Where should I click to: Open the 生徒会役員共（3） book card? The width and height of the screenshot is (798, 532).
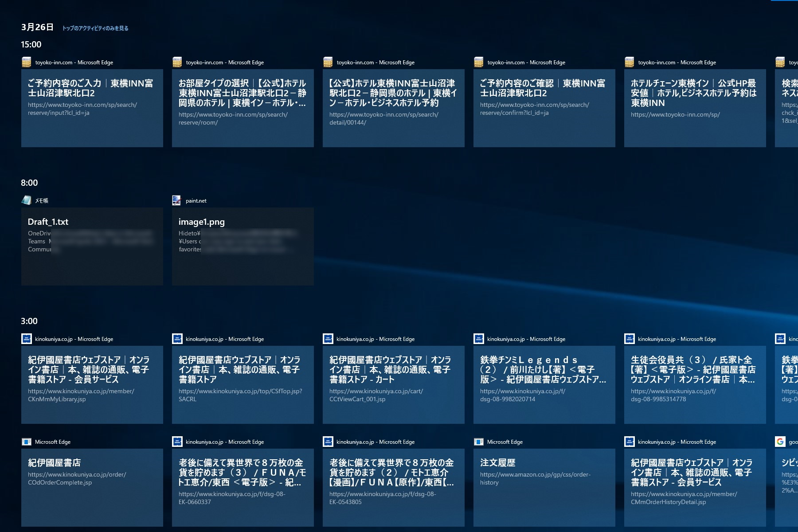tap(695, 385)
